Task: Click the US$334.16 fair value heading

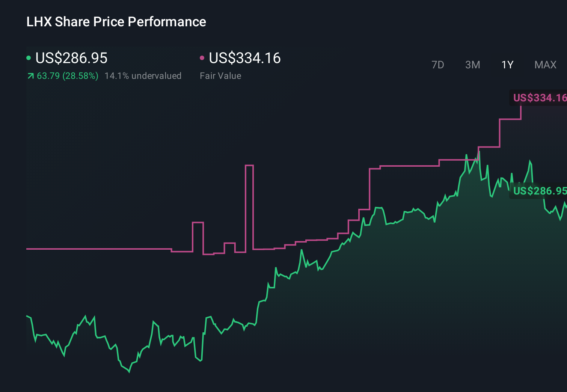Action: [245, 58]
